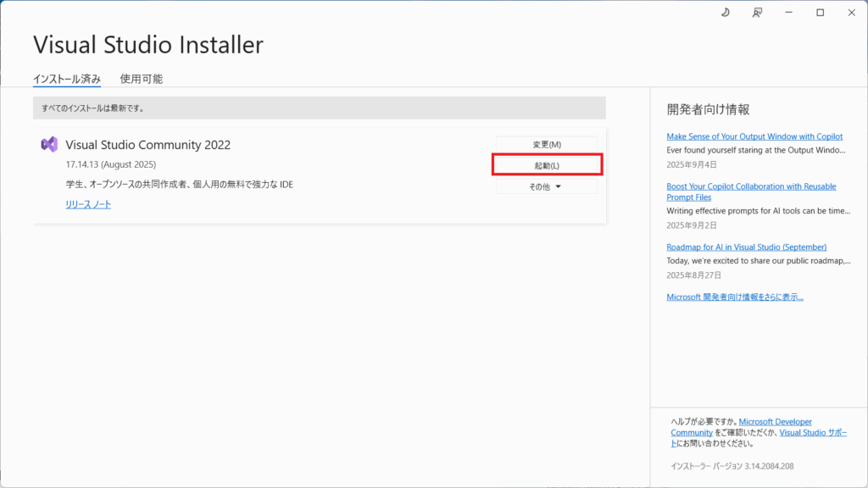Open 'Roadmap for AI in Visual Studio' link

click(x=746, y=247)
